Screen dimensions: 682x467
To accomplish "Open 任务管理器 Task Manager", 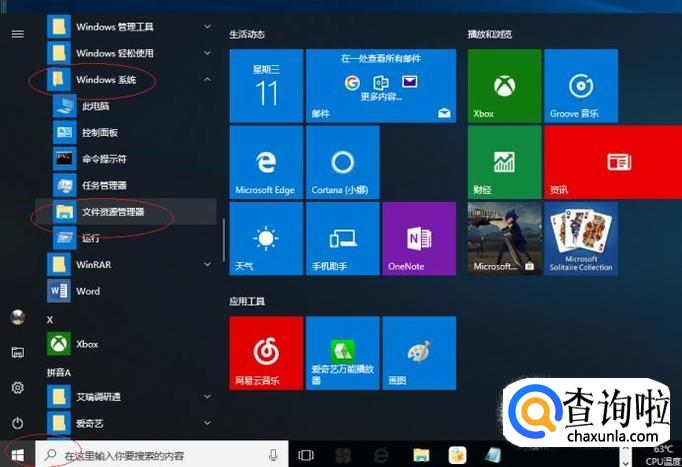I will 126,186.
